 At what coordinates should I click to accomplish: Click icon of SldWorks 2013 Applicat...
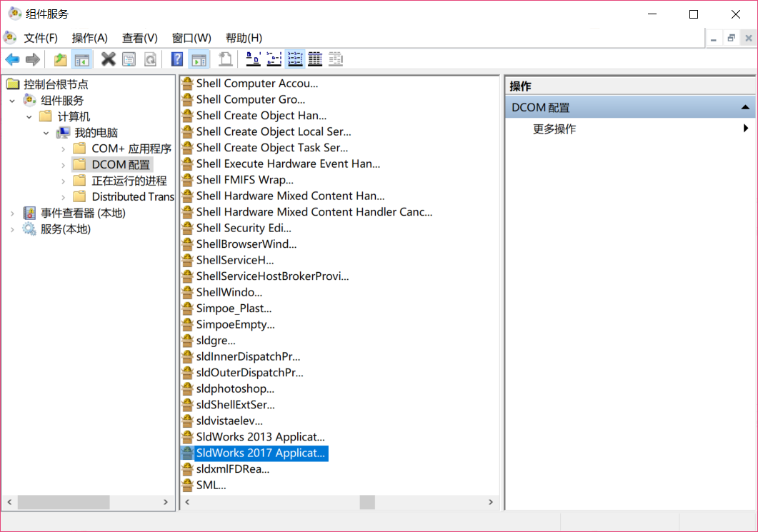[x=188, y=437]
